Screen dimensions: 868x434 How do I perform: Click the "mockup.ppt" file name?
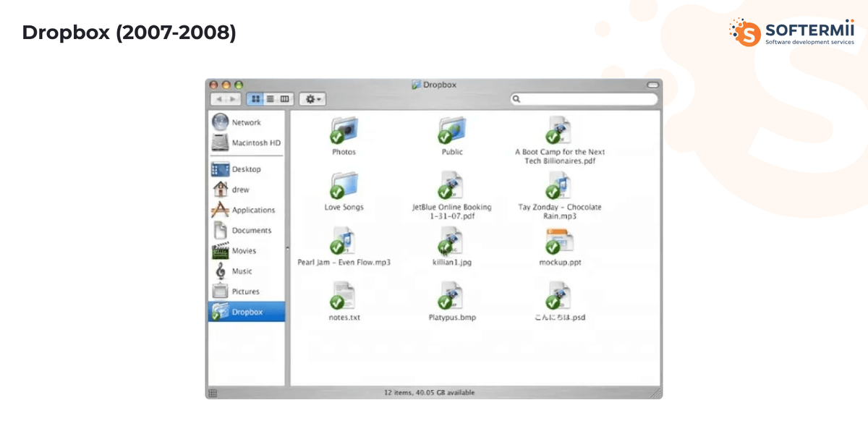coord(560,263)
